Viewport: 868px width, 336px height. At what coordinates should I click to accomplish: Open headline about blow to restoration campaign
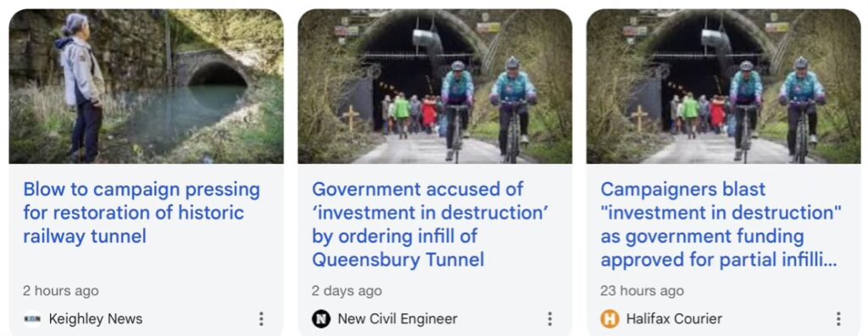(x=142, y=213)
